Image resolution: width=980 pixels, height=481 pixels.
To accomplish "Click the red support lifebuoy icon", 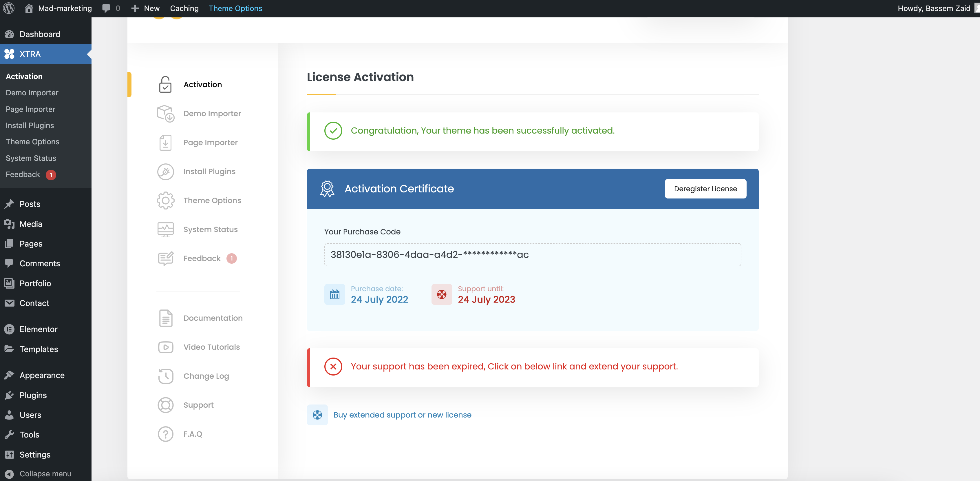I will tap(441, 294).
